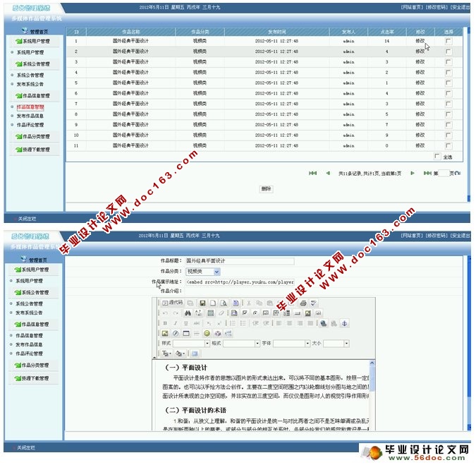Image resolution: width=476 pixels, height=465 pixels.
Task: Click the Anchor icon in editor
Action: (x=344, y=323)
